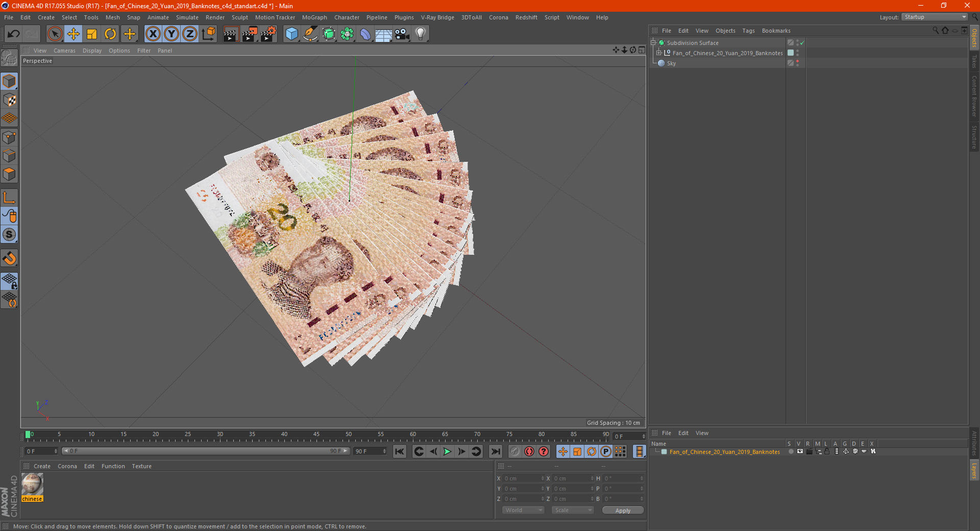Add a floor environment object icon

[384, 34]
